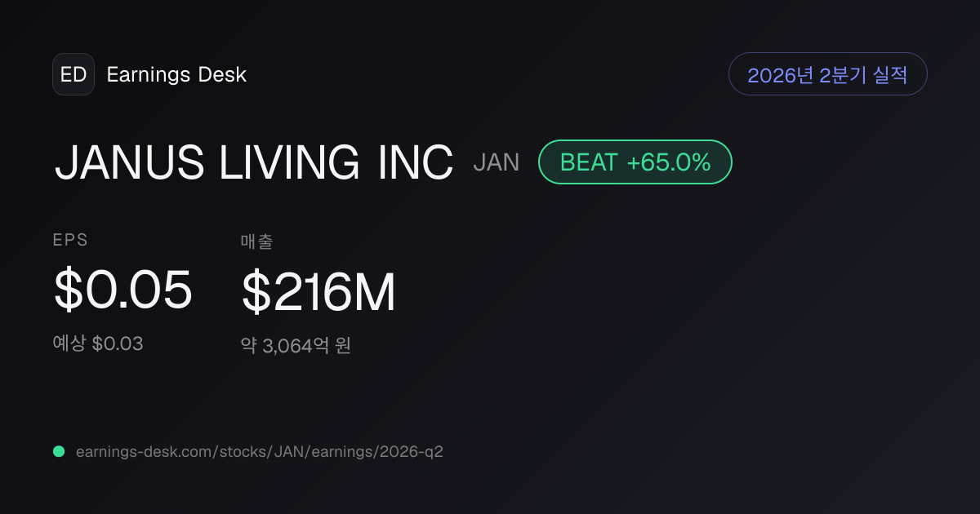Image resolution: width=980 pixels, height=514 pixels.
Task: Click the 2026-q2 segment ending the URL
Action: [x=412, y=451]
